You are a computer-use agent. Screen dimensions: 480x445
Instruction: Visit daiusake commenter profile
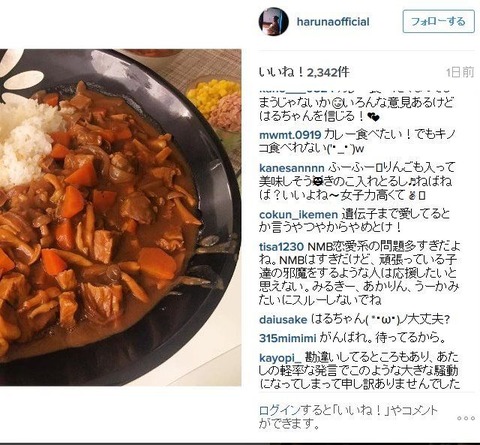point(283,320)
